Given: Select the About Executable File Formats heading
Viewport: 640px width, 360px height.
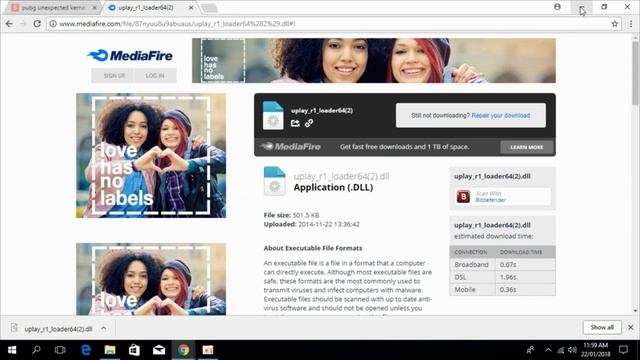Looking at the screenshot, I should point(313,248).
